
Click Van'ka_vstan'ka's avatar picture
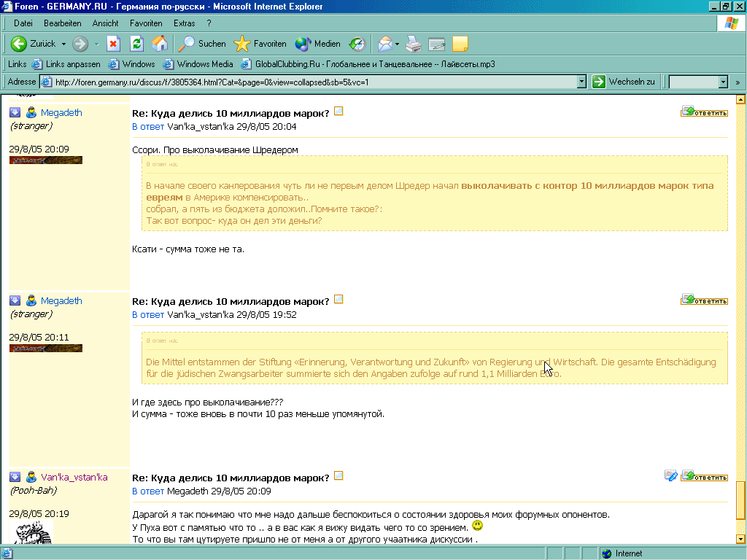[32, 532]
